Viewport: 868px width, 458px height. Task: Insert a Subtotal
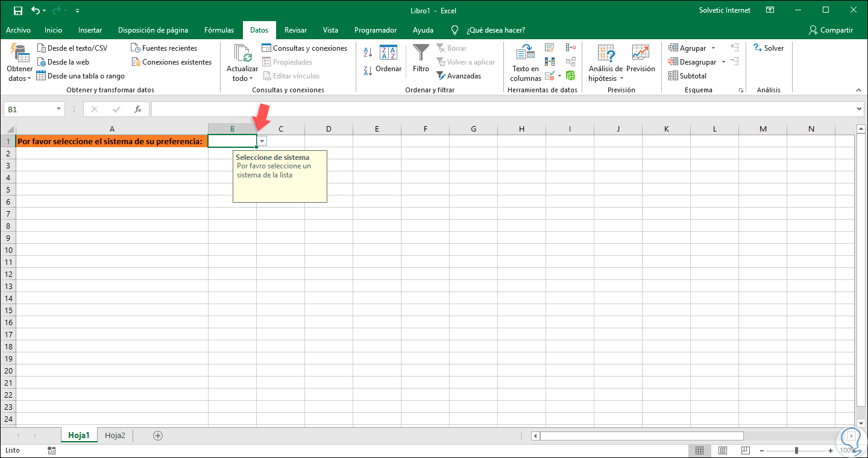click(688, 76)
